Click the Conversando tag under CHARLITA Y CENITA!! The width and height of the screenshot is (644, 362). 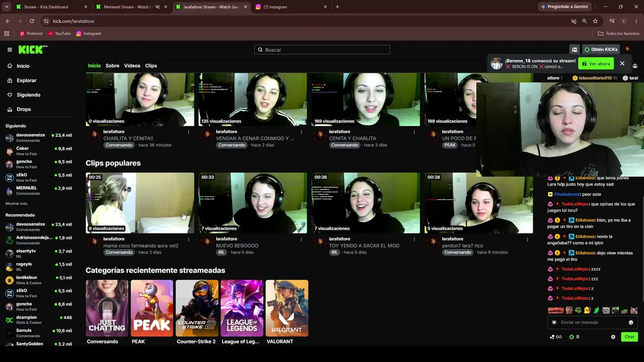click(119, 145)
